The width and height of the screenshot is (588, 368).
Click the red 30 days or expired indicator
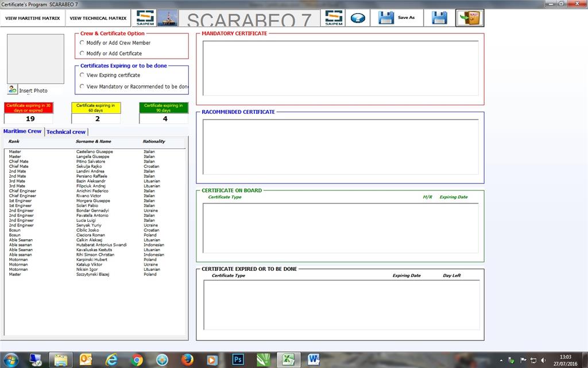pos(29,108)
